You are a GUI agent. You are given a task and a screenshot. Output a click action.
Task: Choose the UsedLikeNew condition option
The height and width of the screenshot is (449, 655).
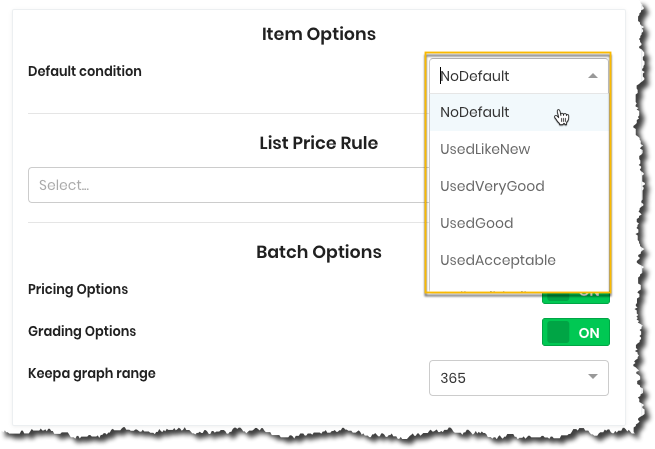tap(519, 149)
